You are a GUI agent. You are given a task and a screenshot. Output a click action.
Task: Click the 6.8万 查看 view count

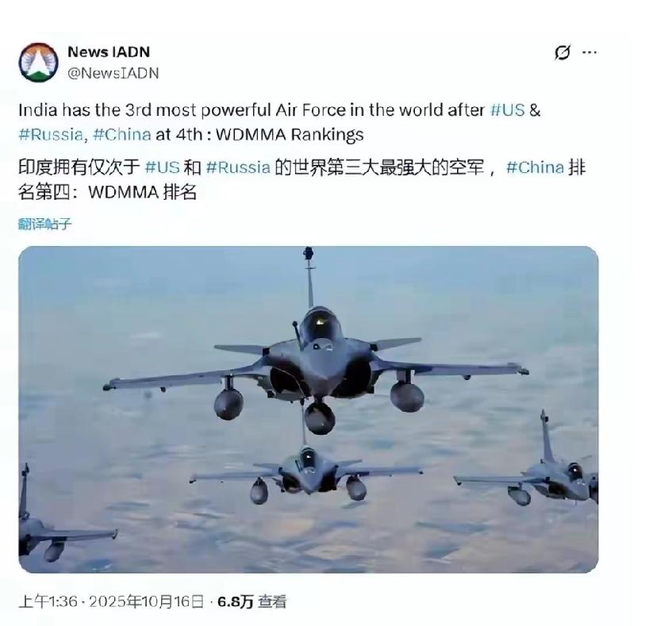click(252, 601)
